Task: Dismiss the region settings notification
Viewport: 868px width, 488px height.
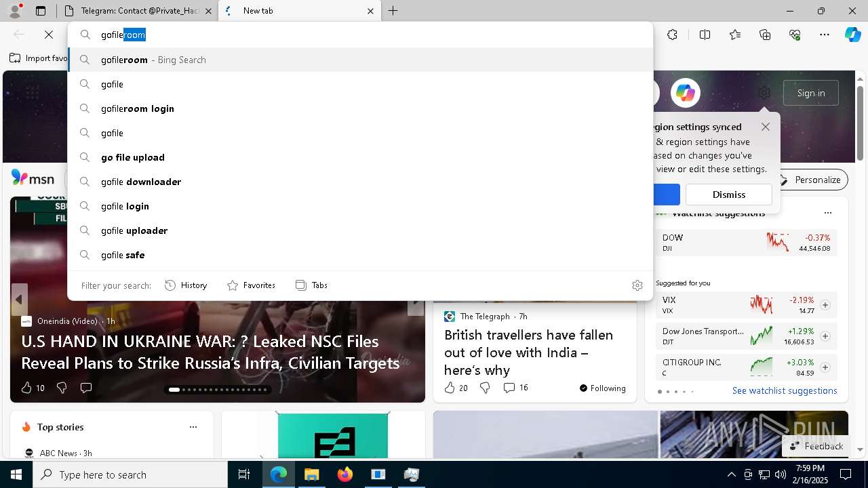Action: (729, 195)
